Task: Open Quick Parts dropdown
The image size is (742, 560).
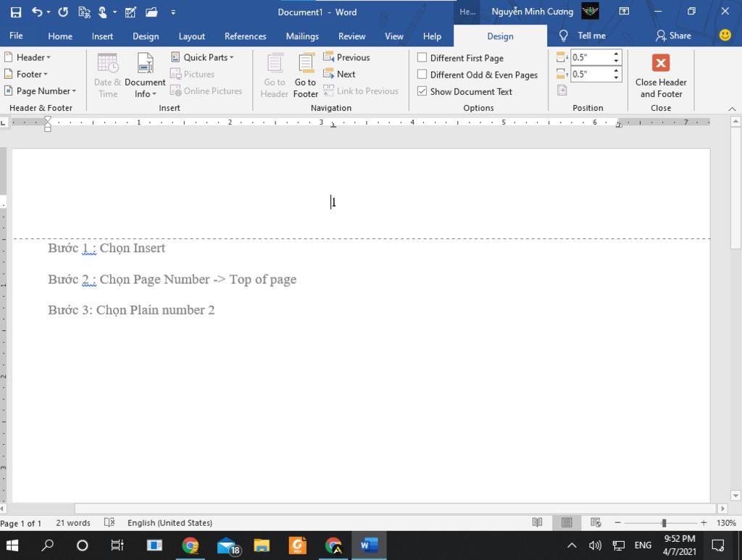Action: click(x=202, y=57)
